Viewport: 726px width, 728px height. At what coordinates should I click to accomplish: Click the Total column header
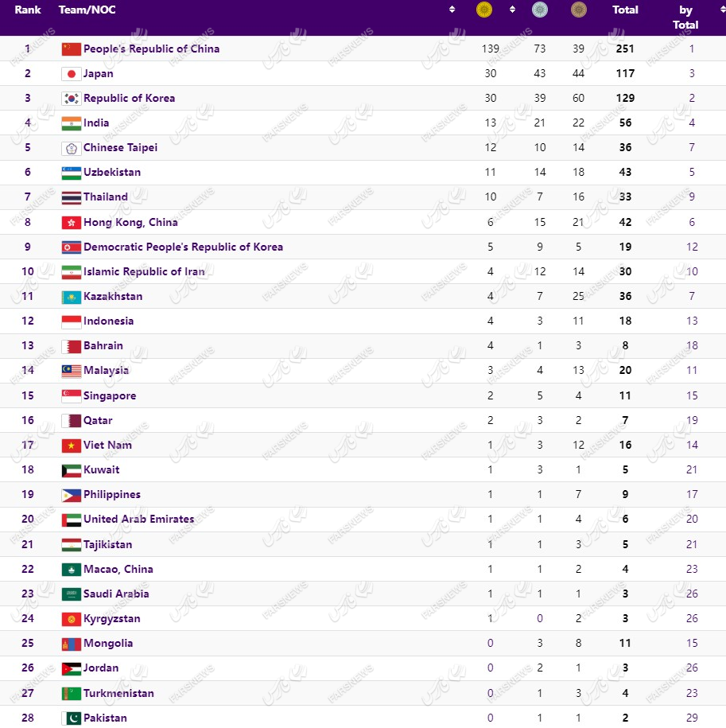625,10
